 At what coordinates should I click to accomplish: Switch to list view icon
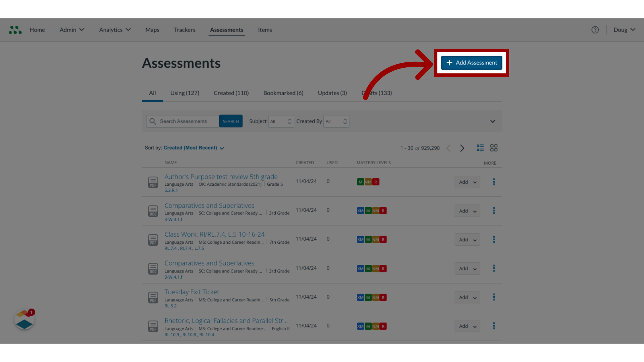480,148
